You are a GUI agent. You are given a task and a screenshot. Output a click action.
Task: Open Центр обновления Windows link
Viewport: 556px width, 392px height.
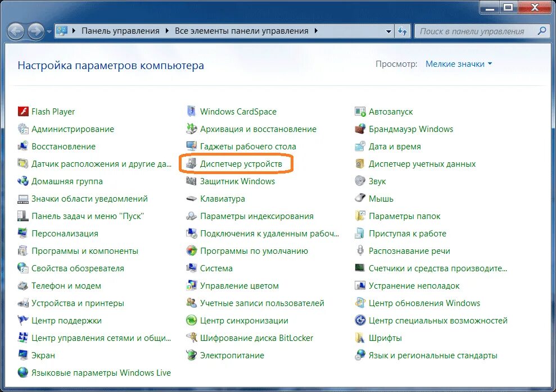[424, 303]
